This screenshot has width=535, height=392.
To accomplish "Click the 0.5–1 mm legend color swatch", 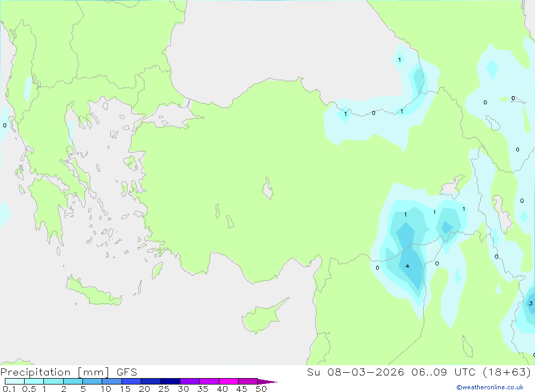I will pos(34,381).
